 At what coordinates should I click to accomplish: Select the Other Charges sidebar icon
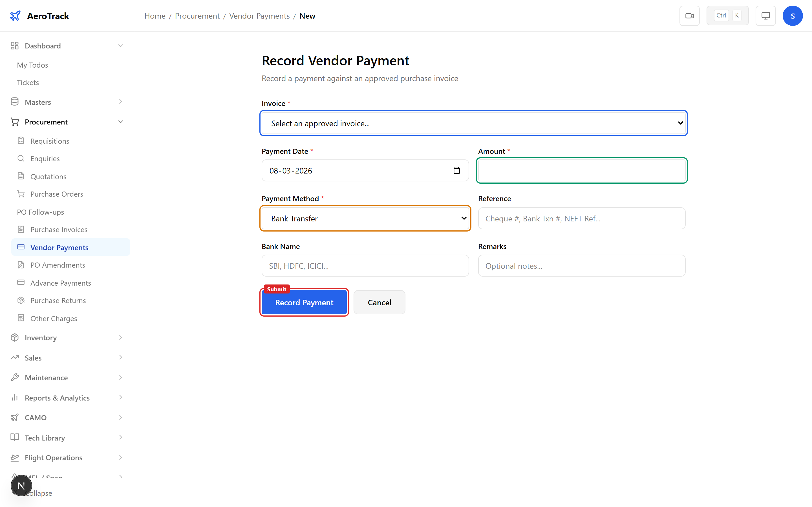pos(21,318)
